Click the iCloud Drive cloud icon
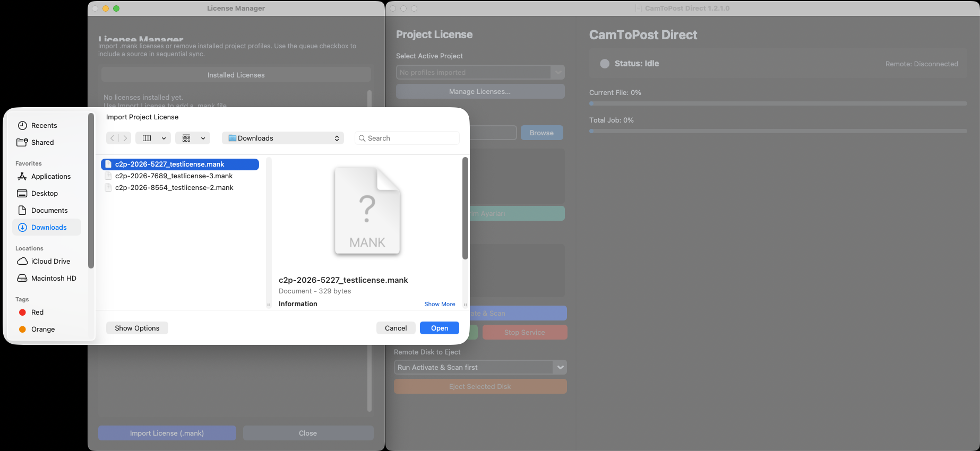 pyautogui.click(x=22, y=261)
